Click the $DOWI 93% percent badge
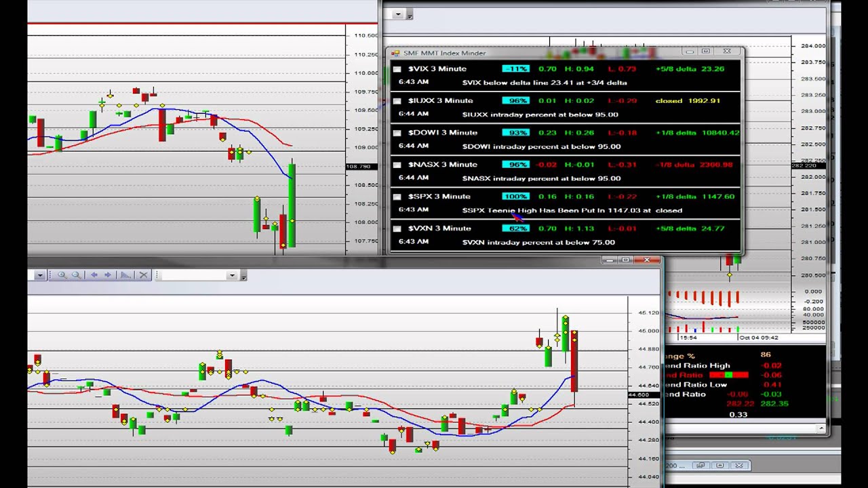The image size is (868, 488). coord(515,133)
